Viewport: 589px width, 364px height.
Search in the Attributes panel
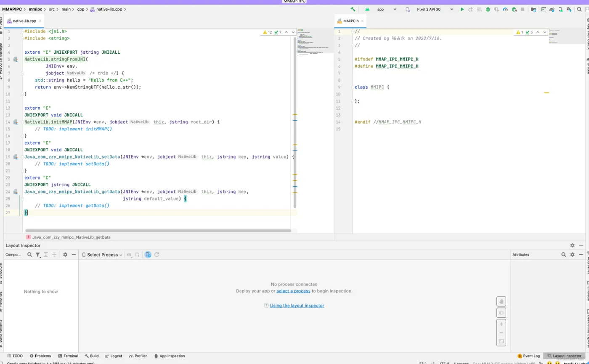(x=564, y=255)
